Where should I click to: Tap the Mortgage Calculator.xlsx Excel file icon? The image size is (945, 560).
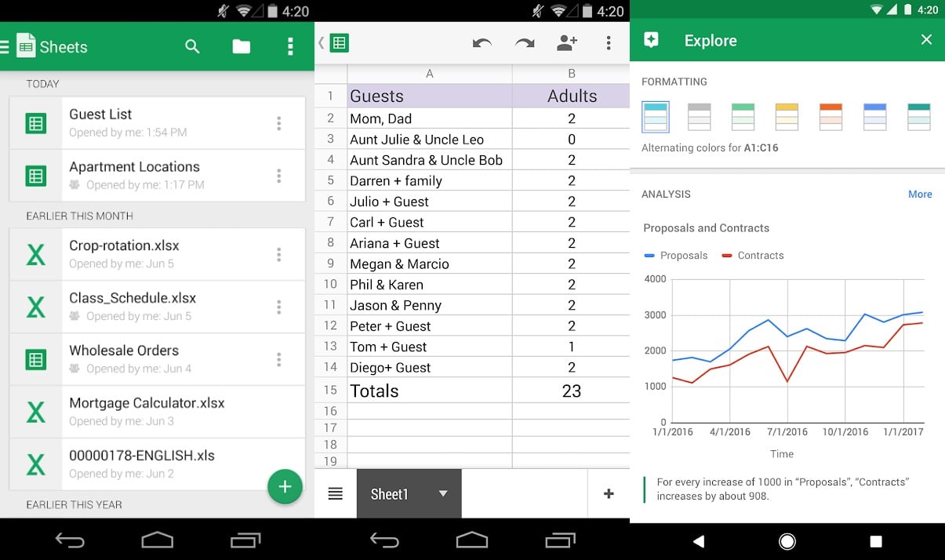(36, 412)
